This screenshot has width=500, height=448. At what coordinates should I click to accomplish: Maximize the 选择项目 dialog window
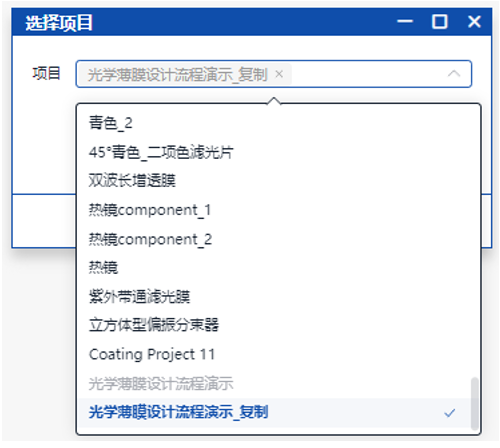440,22
